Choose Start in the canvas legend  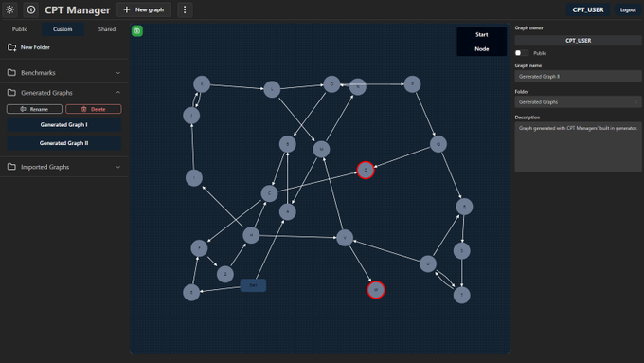tap(481, 34)
